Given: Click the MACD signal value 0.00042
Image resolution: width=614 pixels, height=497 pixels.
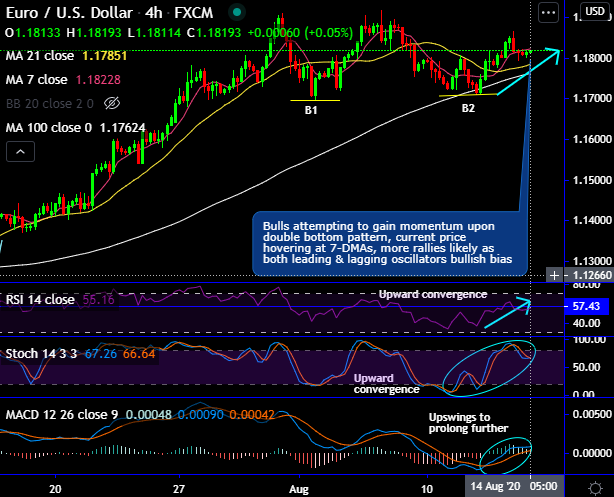Looking at the screenshot, I should click(x=252, y=415).
